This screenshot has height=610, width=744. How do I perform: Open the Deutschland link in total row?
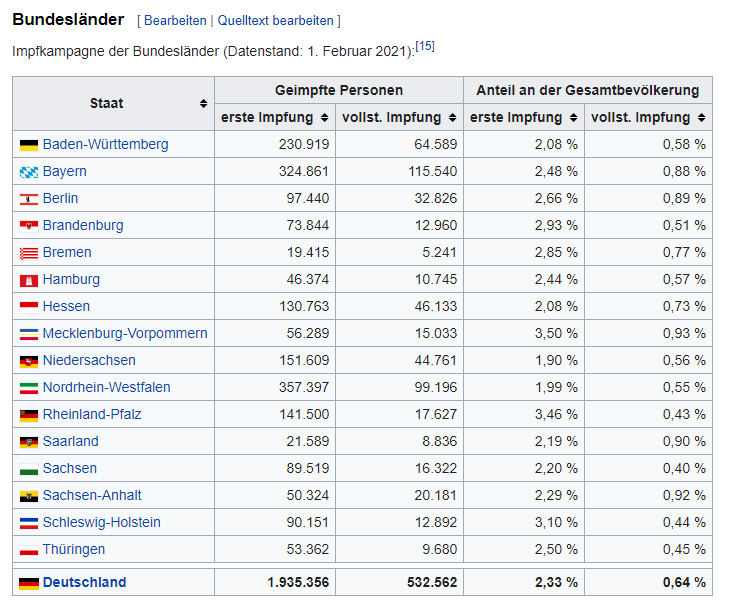84,582
